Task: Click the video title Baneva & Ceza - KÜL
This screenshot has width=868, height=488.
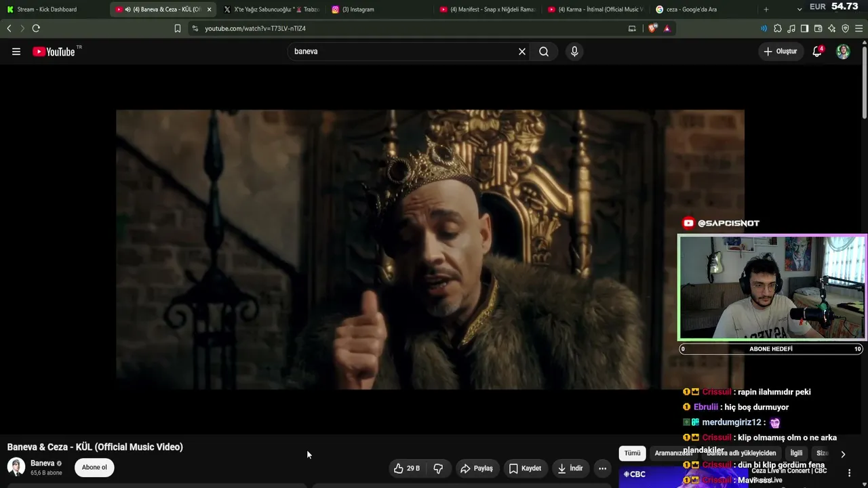Action: [95, 447]
